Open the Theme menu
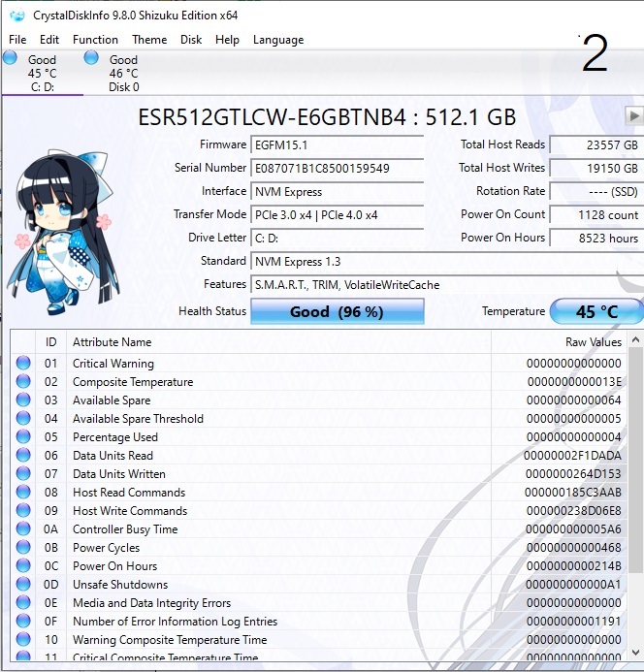Screen dimensions: 644x672 pos(149,40)
